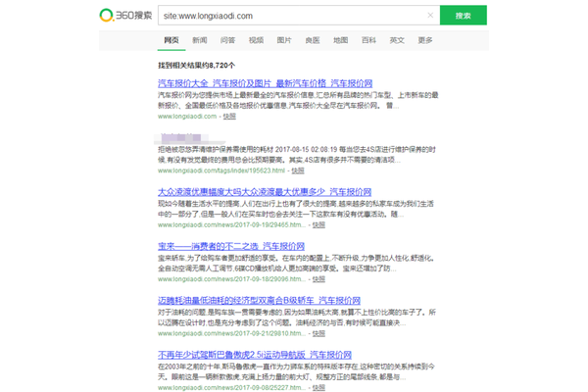Go to the 图片 tab
588x392 pixels.
point(284,40)
